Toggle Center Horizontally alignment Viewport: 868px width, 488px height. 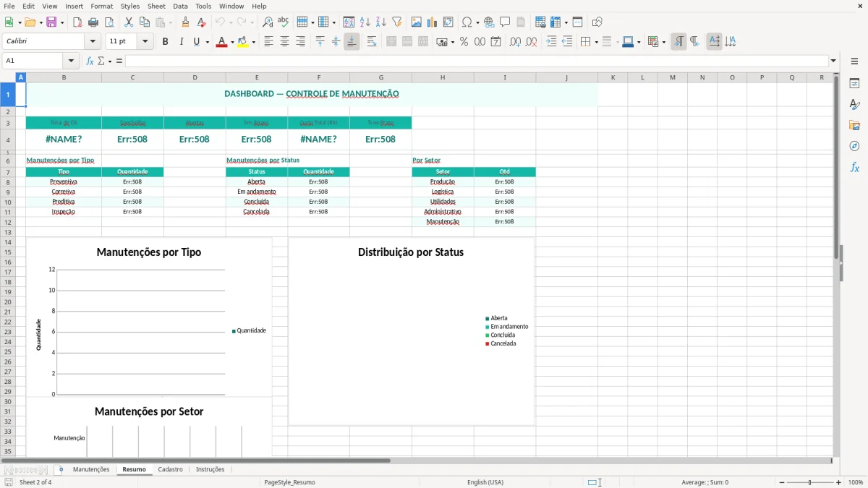[x=284, y=42]
